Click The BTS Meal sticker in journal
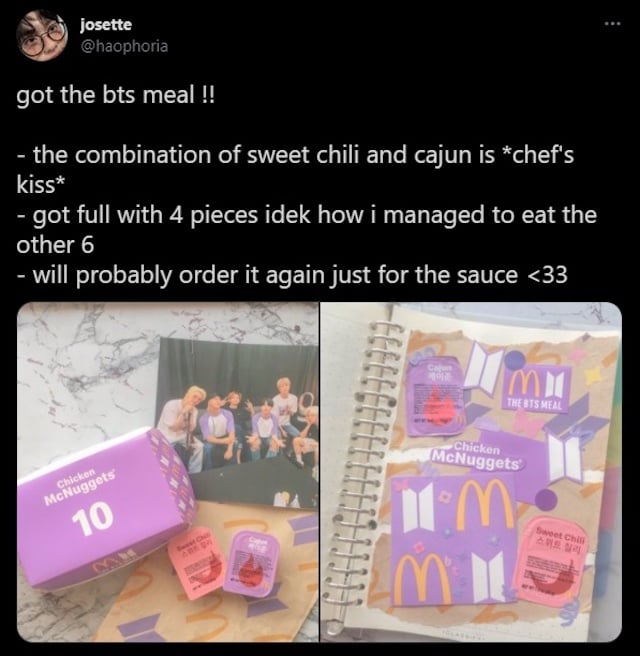 (538, 388)
